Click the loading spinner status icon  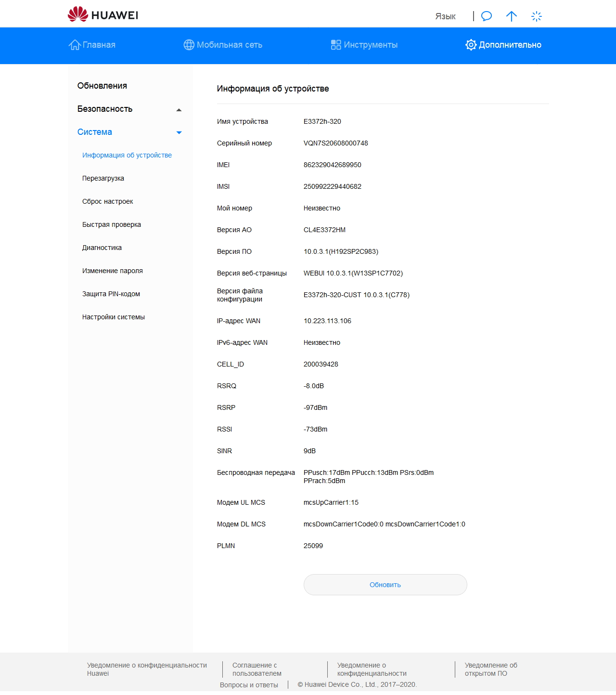(x=537, y=16)
